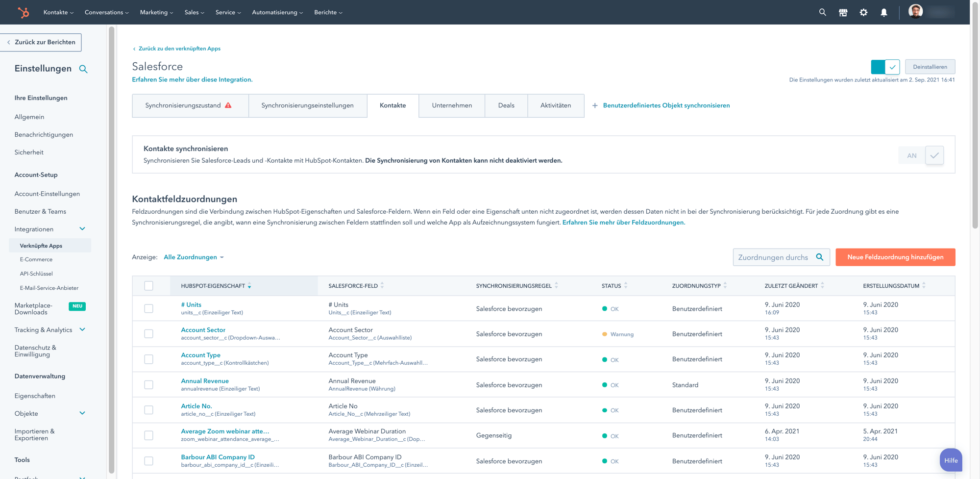
Task: Open Erfahren Sie mehr über diese Integration
Action: point(192,79)
